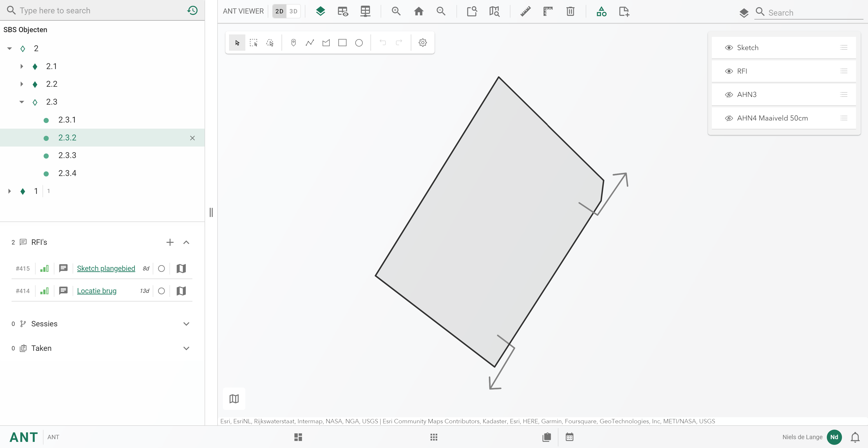The width and height of the screenshot is (868, 448).
Task: Show the AHN3 layer via eye icon
Action: [x=729, y=95]
